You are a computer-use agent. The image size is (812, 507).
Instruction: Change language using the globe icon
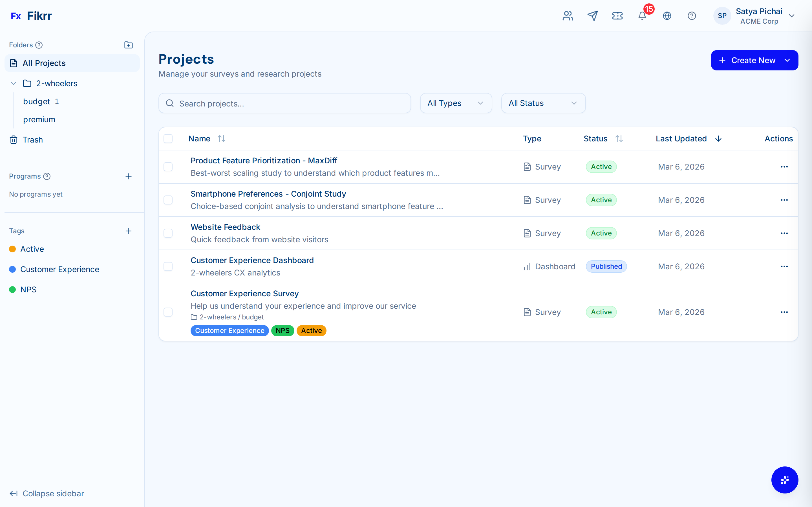(x=667, y=16)
